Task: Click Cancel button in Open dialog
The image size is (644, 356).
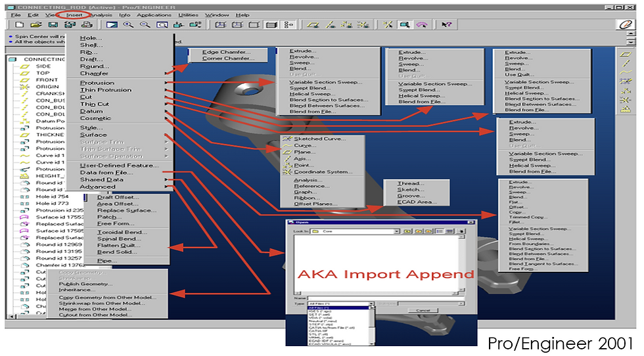Action: coord(423,311)
